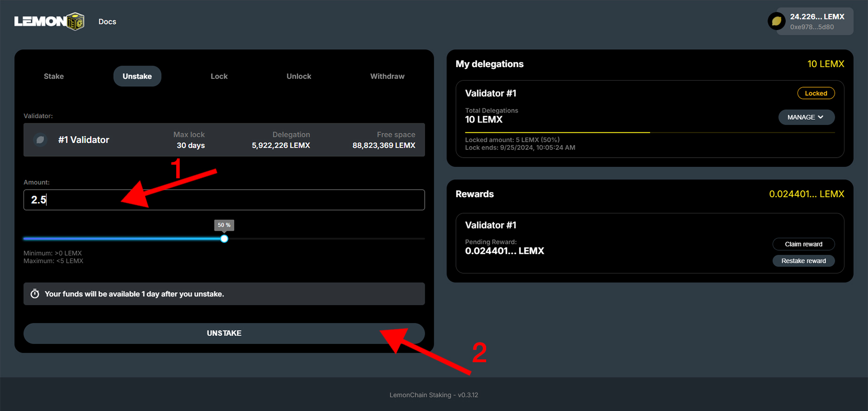Click the Locked status badge

coord(816,93)
